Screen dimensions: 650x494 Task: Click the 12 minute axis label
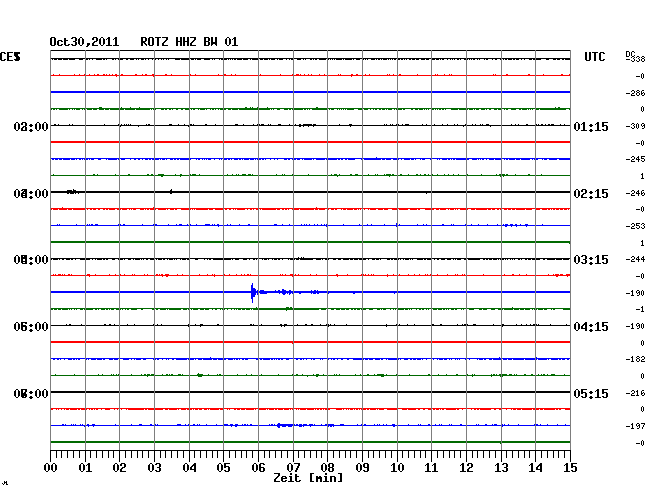coord(466,468)
